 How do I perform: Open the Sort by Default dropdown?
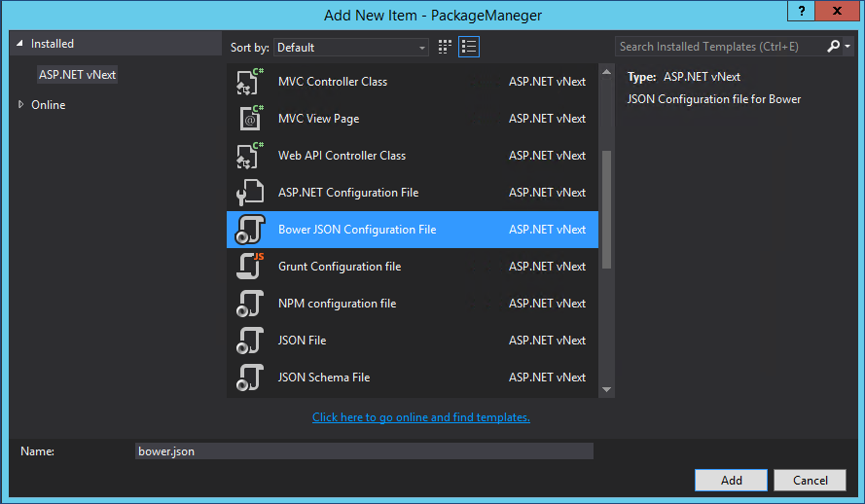coord(351,48)
